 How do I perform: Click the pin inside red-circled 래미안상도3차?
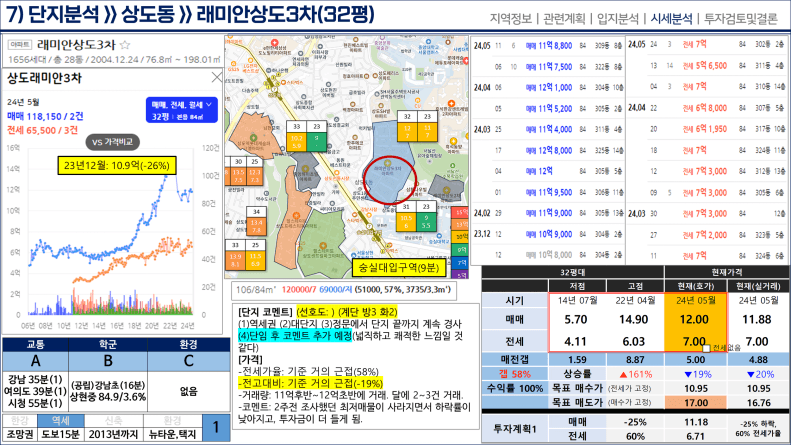387,163
